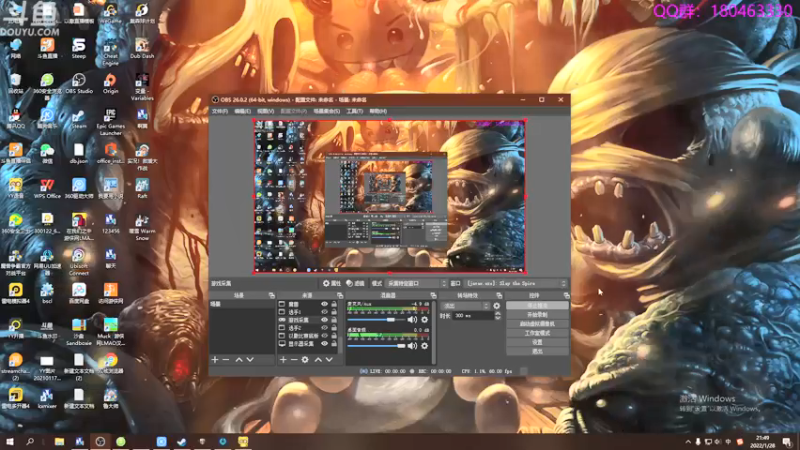The image size is (800, 450).
Task: Open the Raft game desktop icon
Action: 142,188
